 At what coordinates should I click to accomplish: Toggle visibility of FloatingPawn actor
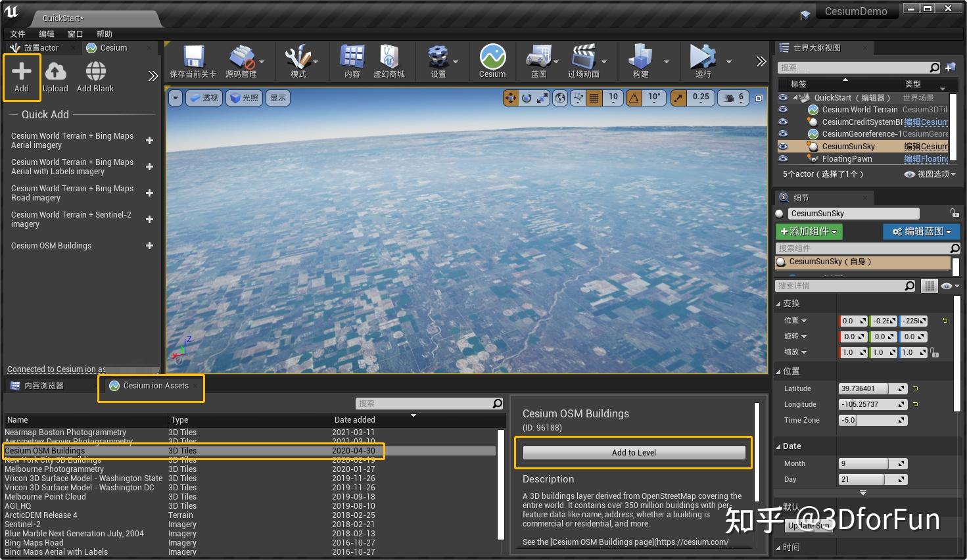click(x=782, y=159)
